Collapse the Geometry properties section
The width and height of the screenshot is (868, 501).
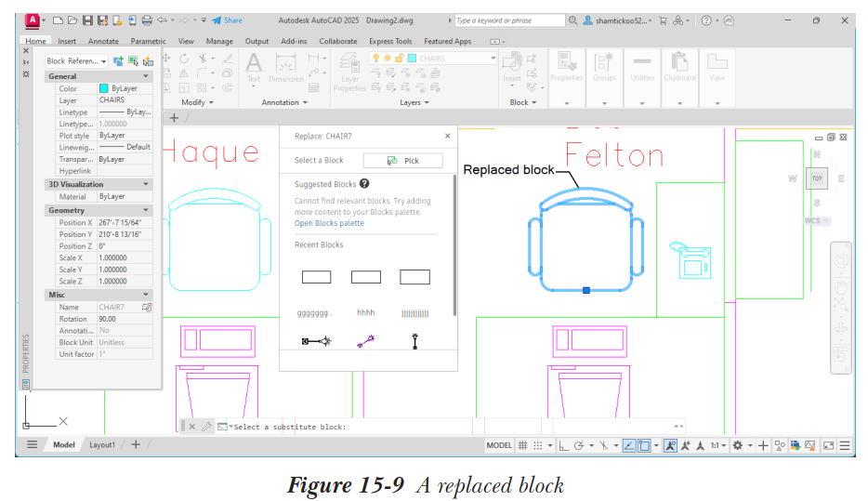point(146,210)
